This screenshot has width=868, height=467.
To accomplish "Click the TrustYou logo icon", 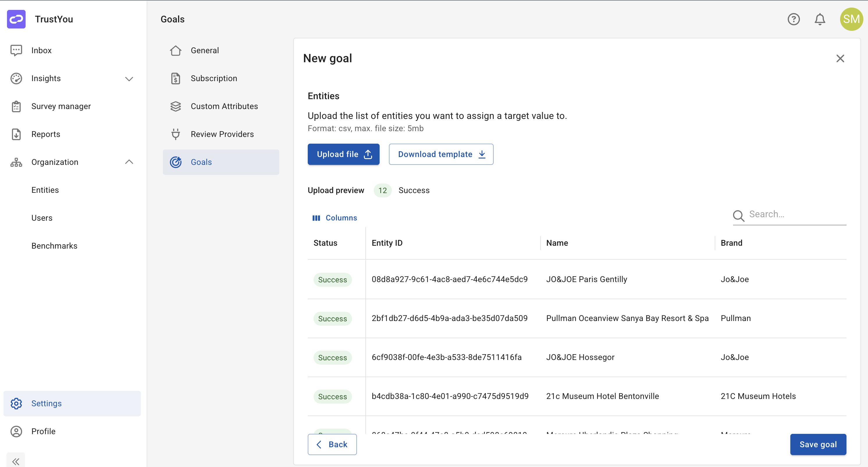I will [16, 19].
